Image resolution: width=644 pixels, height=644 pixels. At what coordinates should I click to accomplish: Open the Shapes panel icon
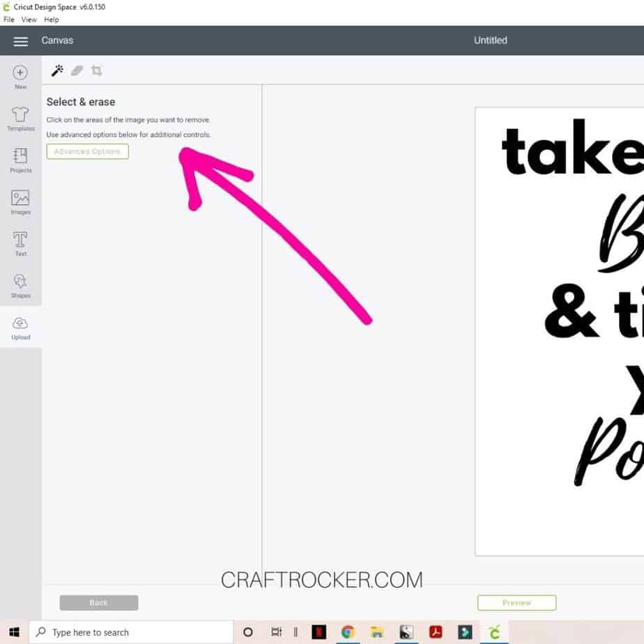20,282
